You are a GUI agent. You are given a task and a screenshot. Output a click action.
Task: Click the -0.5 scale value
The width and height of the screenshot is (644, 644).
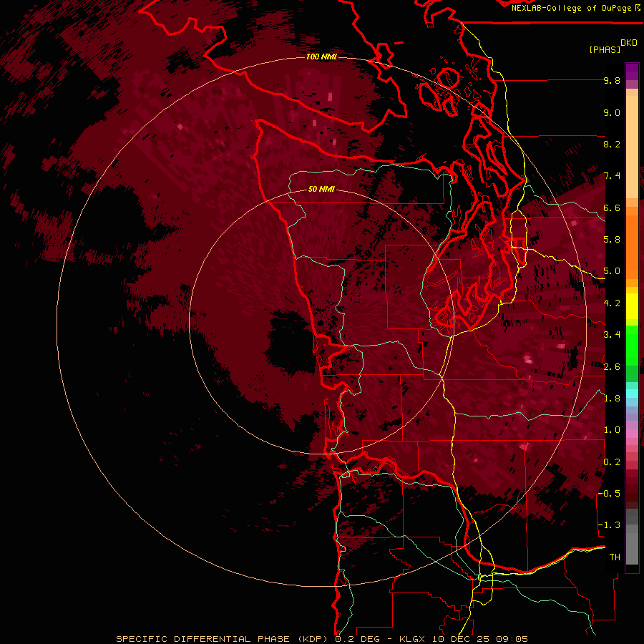point(609,494)
